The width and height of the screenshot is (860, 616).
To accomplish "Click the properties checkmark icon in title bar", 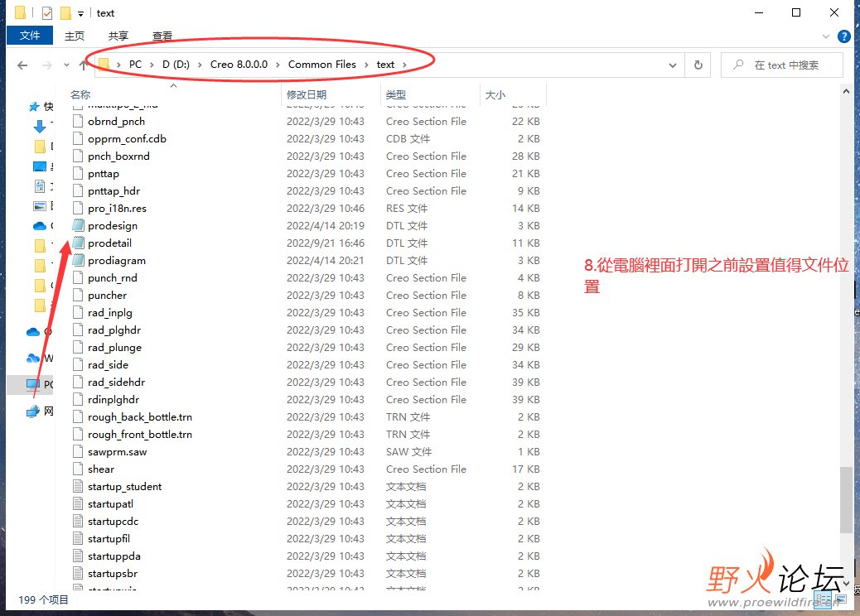I will (x=47, y=12).
